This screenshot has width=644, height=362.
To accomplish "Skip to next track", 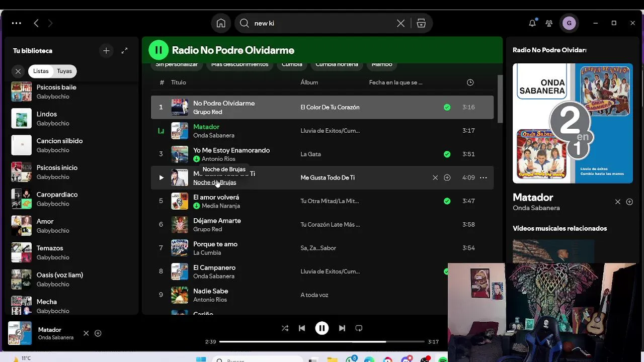I will 342,328.
